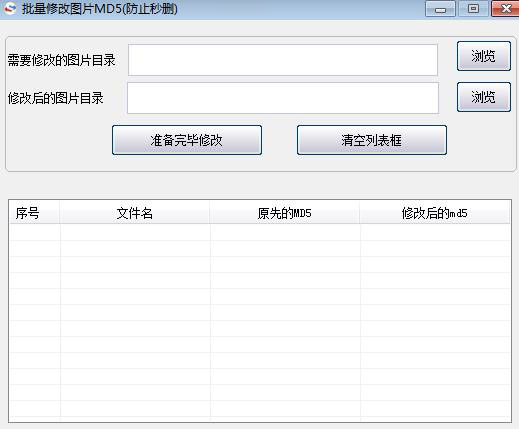Image resolution: width=519 pixels, height=429 pixels.
Task: Click the 需要修改的图片目录 label
Action: pos(61,60)
